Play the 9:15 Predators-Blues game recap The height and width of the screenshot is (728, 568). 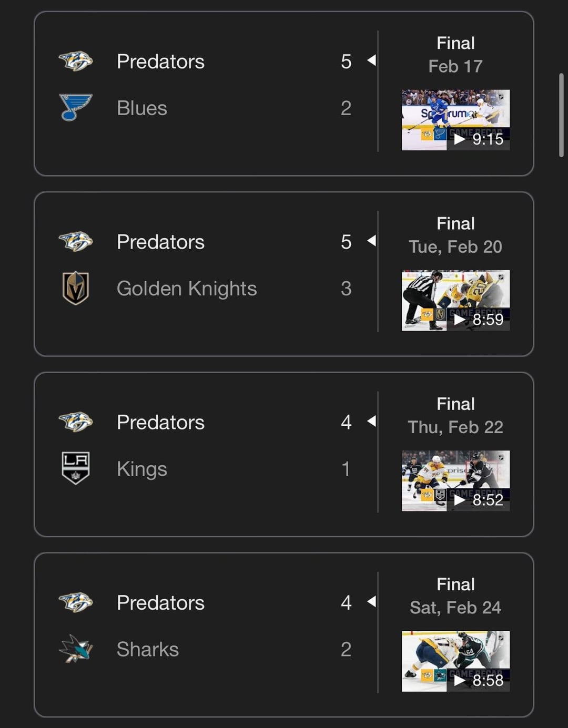(x=455, y=120)
